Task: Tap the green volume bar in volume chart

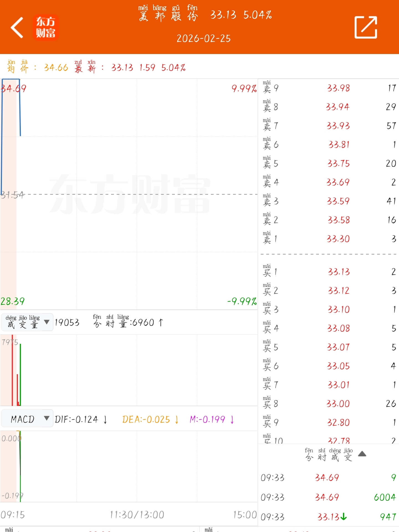Action: tap(20, 375)
